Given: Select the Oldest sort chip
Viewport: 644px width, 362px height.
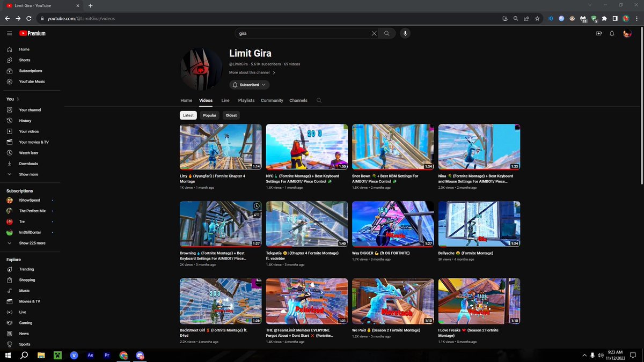Looking at the screenshot, I should point(231,115).
